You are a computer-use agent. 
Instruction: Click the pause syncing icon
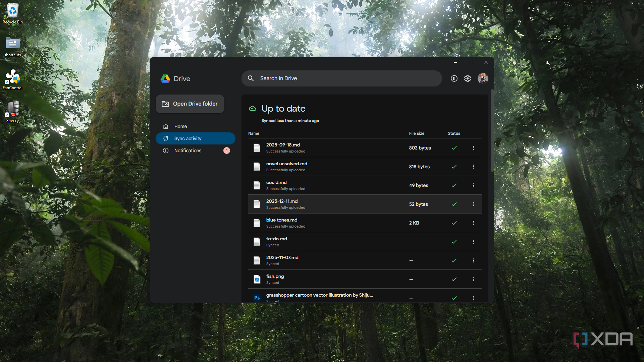454,78
